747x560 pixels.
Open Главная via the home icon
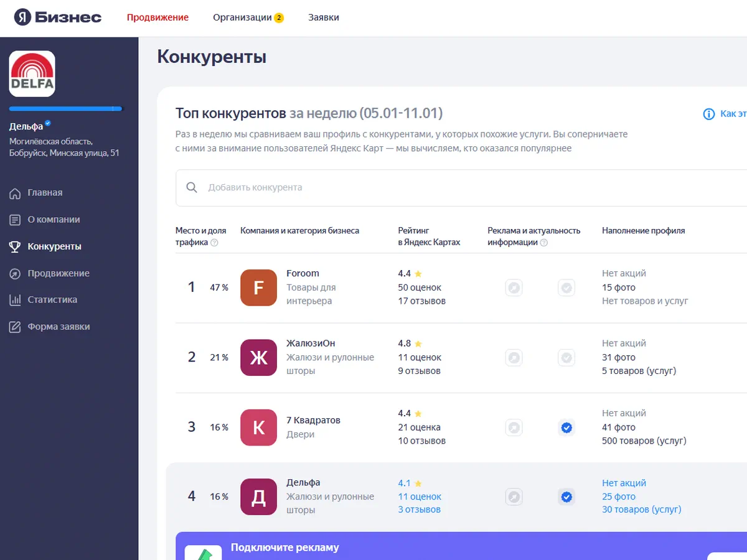click(x=15, y=193)
